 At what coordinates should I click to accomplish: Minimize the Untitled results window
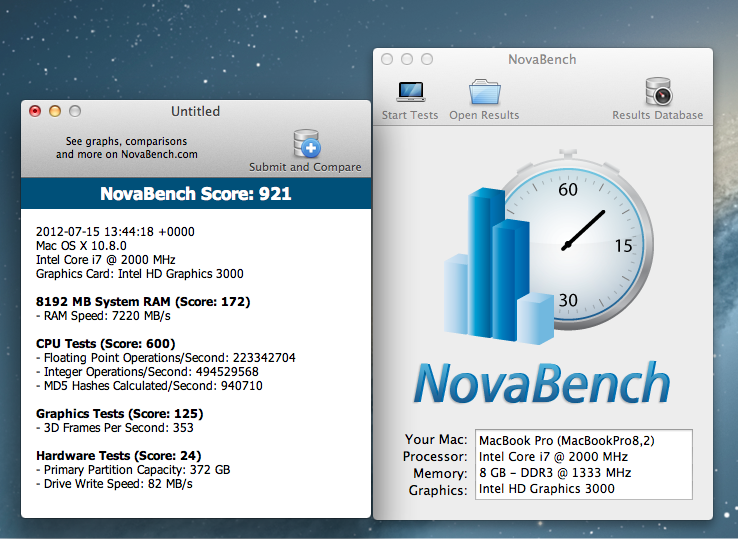[55, 111]
